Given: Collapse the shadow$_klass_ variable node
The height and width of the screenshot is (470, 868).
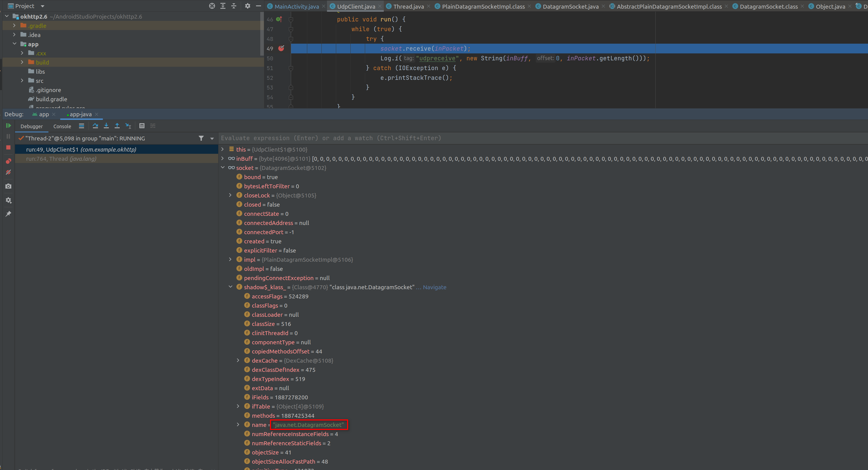Looking at the screenshot, I should tap(230, 287).
